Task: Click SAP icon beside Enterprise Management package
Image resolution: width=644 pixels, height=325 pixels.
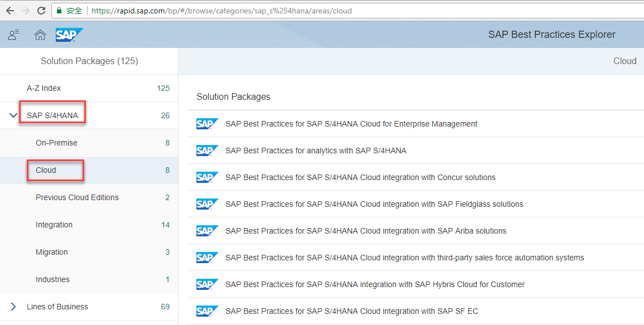Action: tap(208, 124)
